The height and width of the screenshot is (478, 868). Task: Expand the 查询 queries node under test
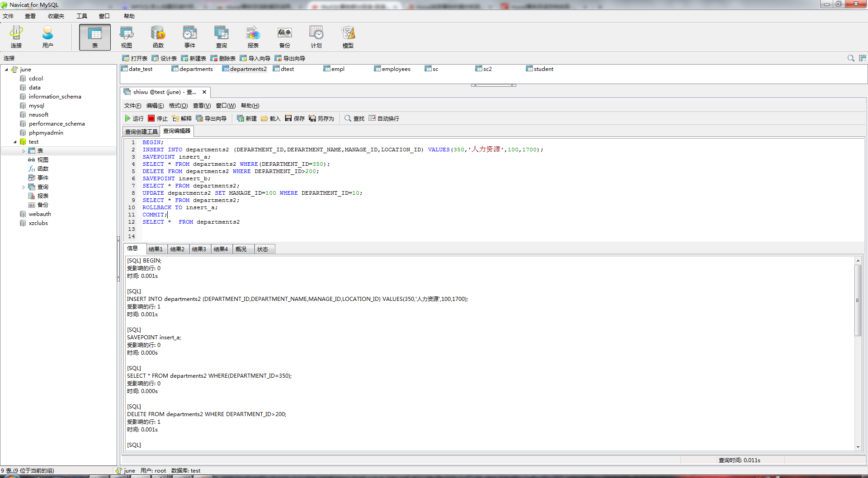24,187
